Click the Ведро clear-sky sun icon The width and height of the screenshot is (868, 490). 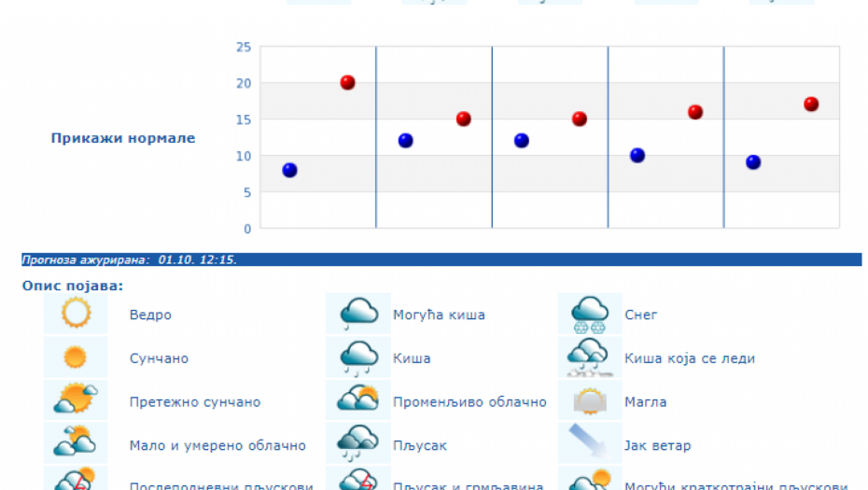76,314
